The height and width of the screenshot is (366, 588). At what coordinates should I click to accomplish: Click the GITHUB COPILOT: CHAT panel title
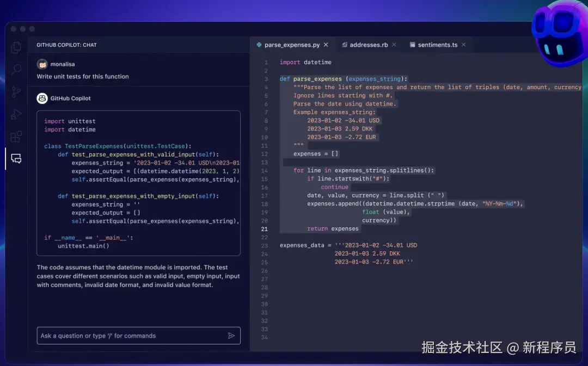pyautogui.click(x=66, y=45)
